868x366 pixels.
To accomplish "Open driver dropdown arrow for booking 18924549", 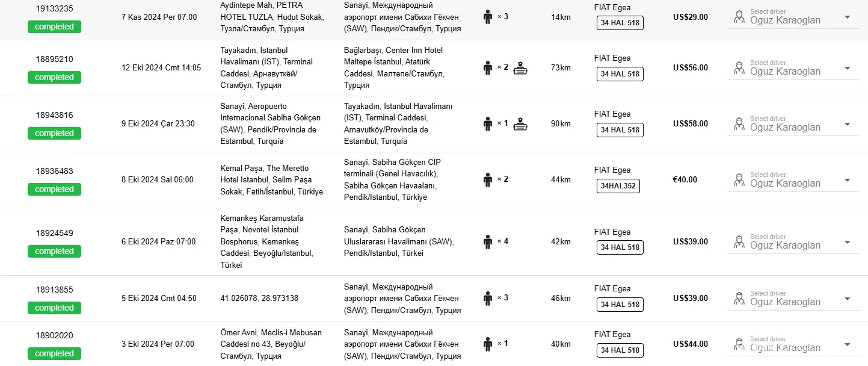I will click(x=847, y=242).
